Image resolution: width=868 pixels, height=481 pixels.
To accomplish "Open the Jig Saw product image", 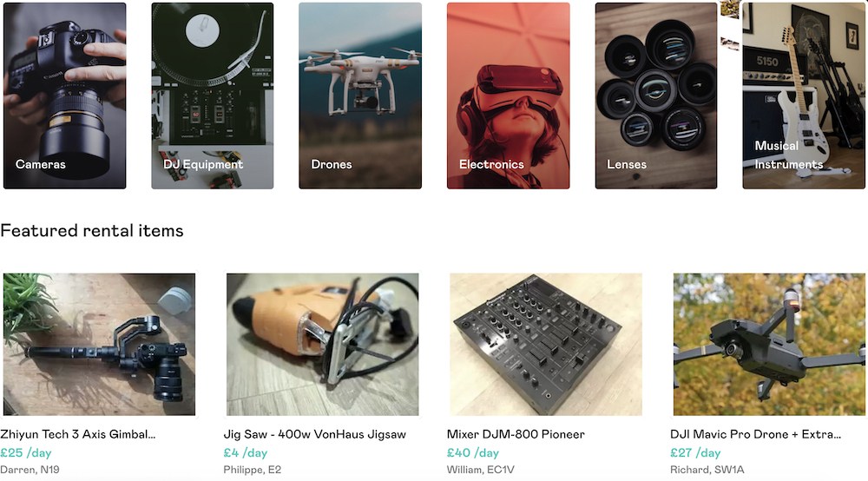I will pos(323,345).
